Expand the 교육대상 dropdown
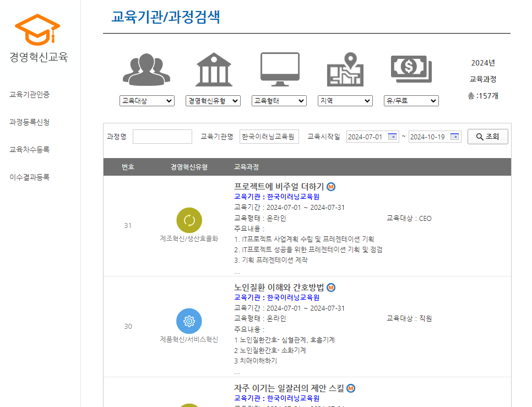Image resolution: width=532 pixels, height=407 pixels. tap(147, 101)
